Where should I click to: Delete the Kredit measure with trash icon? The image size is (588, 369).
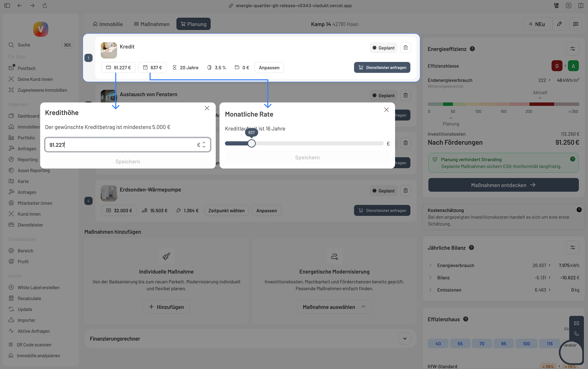click(405, 48)
